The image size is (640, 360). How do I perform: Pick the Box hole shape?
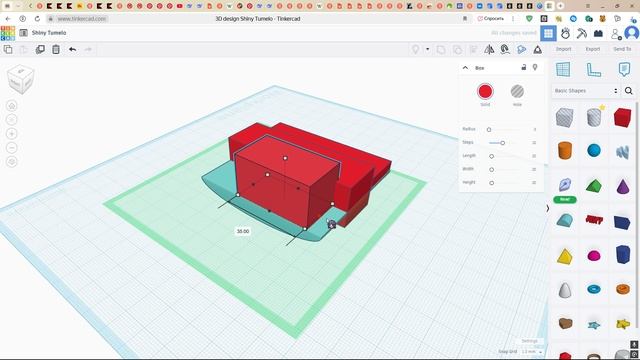[565, 118]
